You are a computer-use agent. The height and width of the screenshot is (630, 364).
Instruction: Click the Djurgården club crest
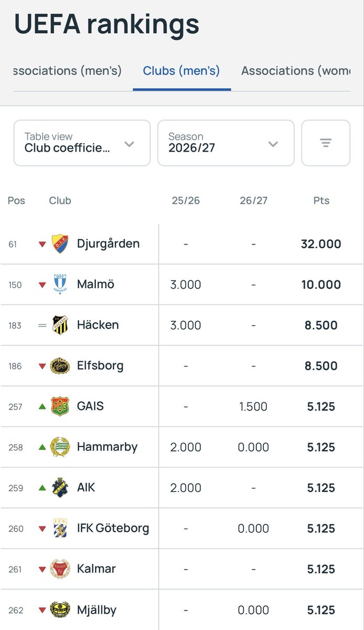tap(60, 244)
